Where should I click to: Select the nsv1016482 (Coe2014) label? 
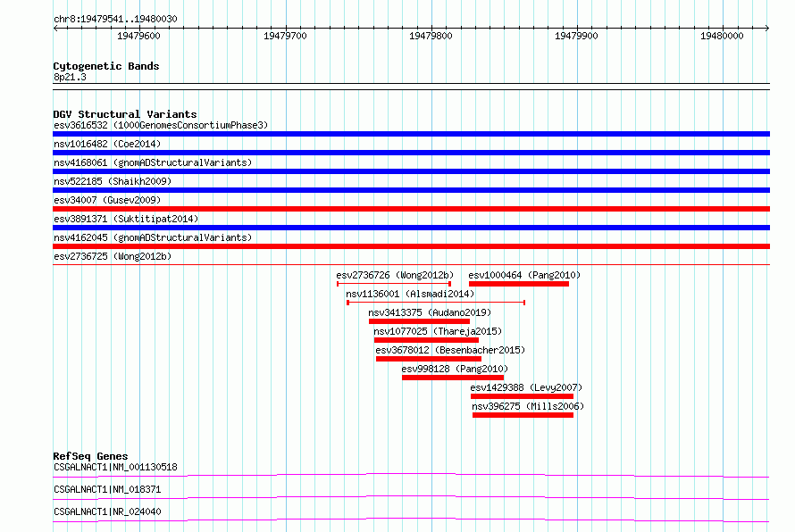pyautogui.click(x=107, y=144)
